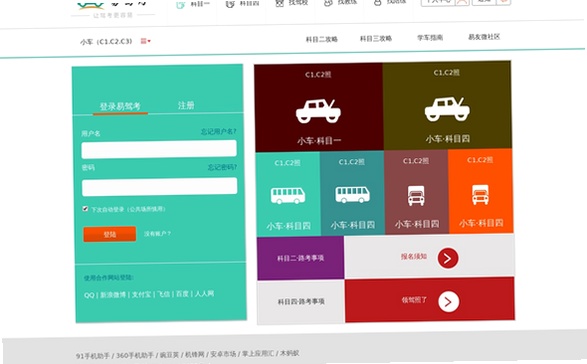Select the light teal bus icon tile
587x364 pixels.
pyautogui.click(x=288, y=194)
